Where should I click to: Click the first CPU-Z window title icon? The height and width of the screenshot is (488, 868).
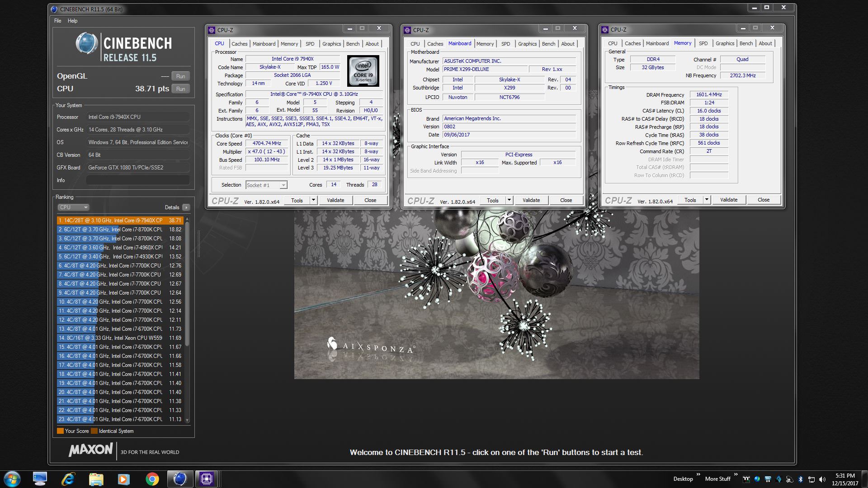click(212, 30)
